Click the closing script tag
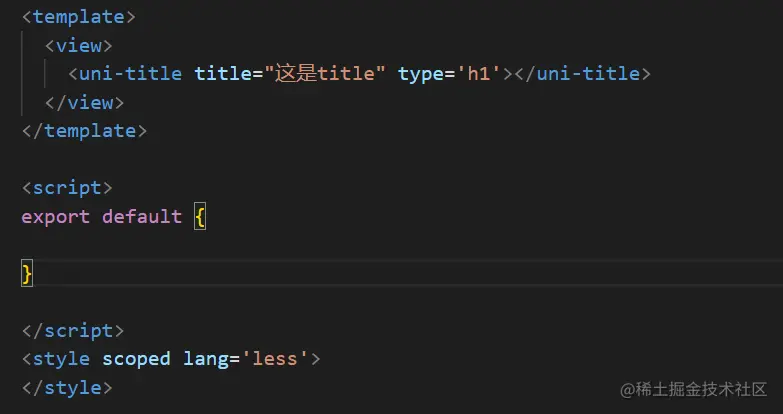This screenshot has height=414, width=783. click(x=73, y=332)
